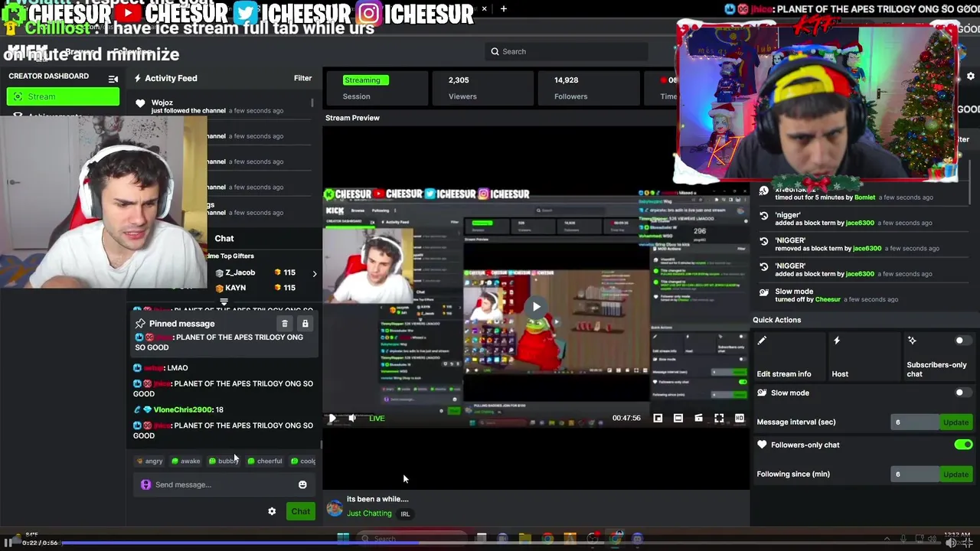Open emoji picker in chat box
This screenshot has width=980, height=551.
click(x=302, y=484)
